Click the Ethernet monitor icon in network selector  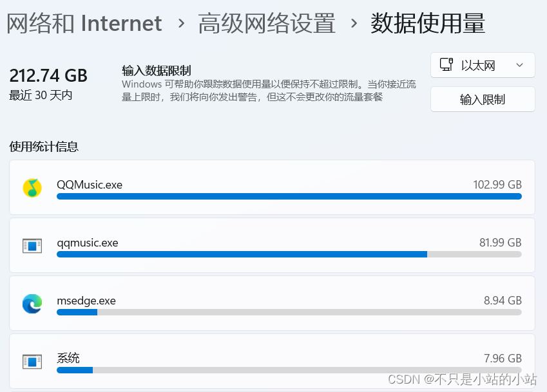pyautogui.click(x=445, y=65)
